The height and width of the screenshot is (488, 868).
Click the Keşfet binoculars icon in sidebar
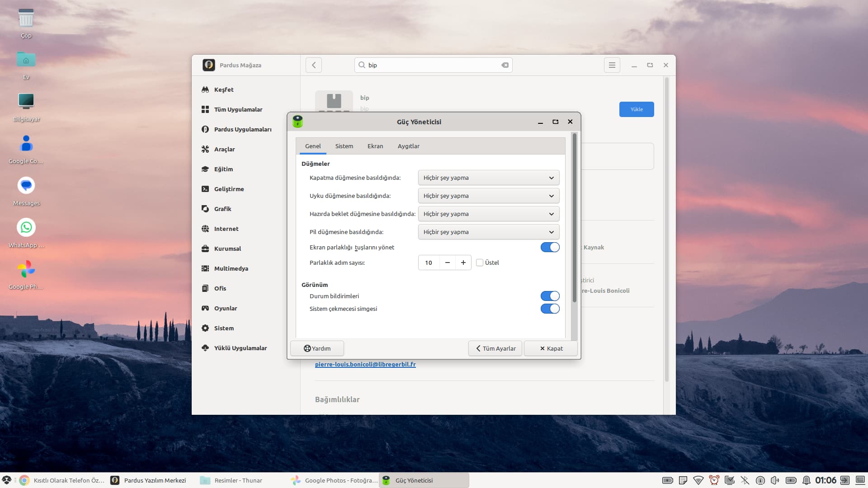point(205,89)
